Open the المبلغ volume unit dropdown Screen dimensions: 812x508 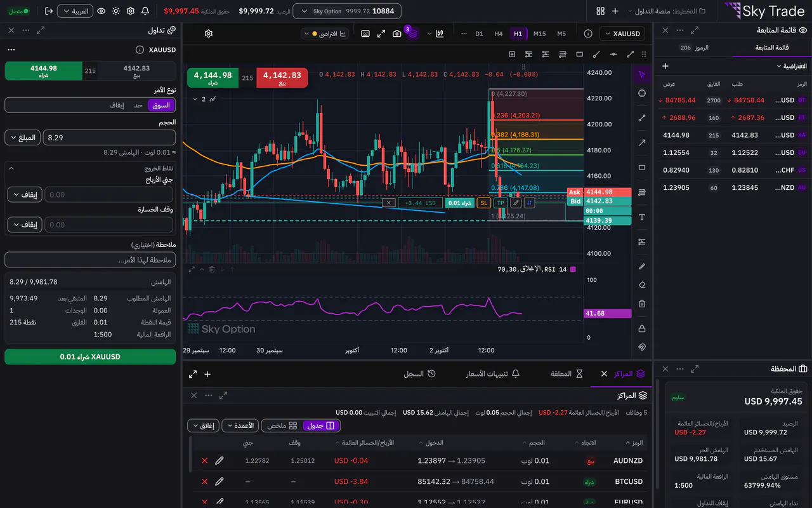coord(23,137)
